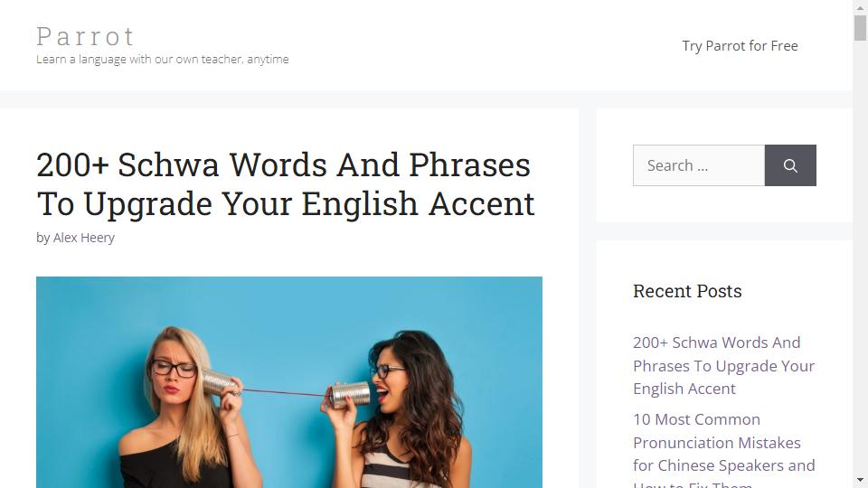
Task: Open Try Parrot for Free menu item
Action: click(x=740, y=46)
